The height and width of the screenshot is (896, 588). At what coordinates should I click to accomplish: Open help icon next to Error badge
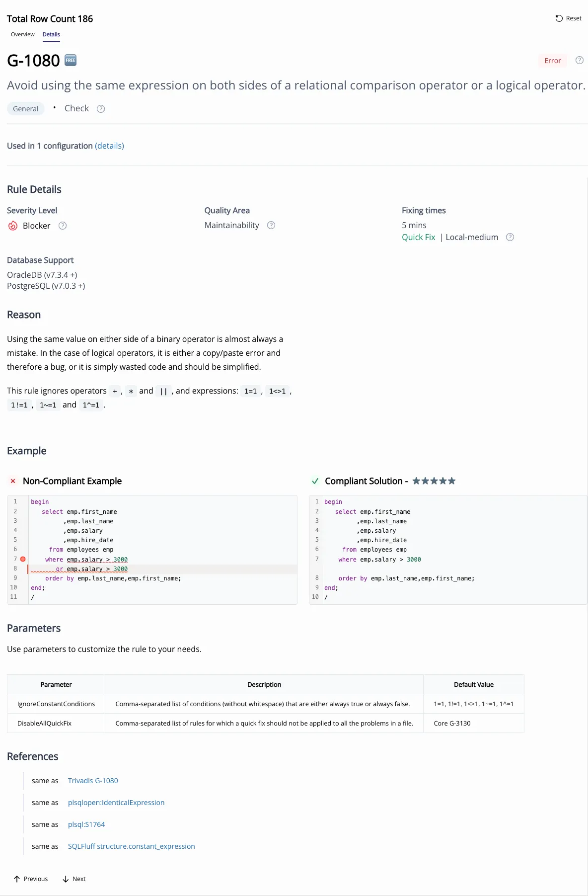(579, 60)
